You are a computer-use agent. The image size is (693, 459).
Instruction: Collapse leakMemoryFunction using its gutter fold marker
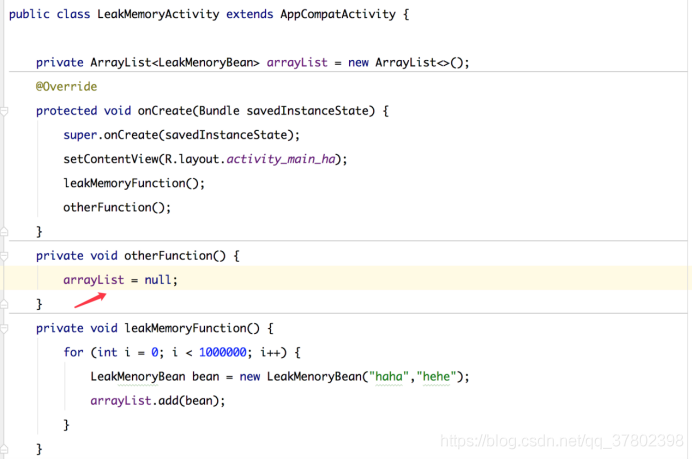click(4, 328)
